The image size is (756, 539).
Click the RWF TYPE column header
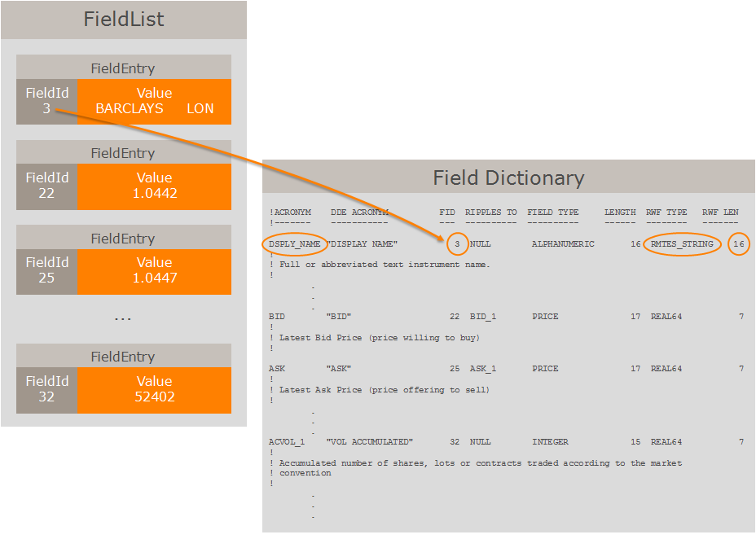point(666,213)
